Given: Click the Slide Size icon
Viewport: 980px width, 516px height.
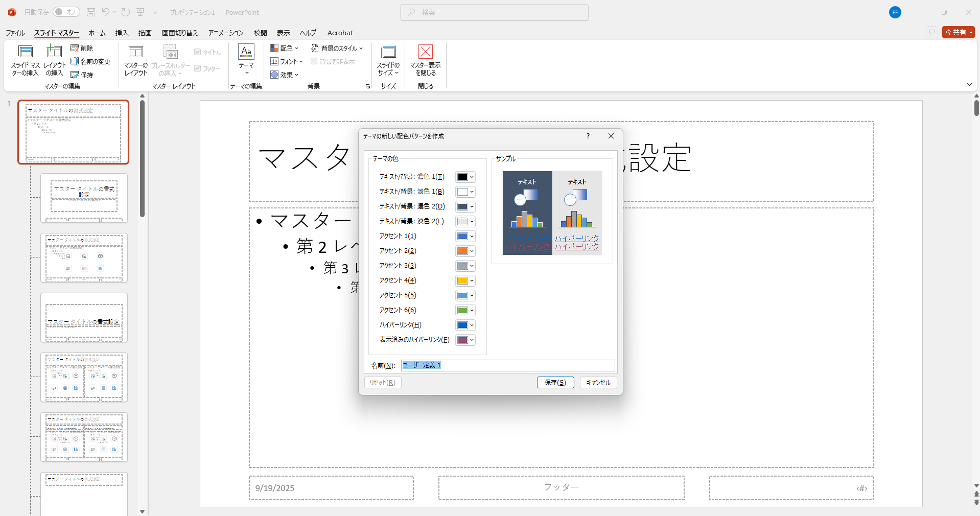Looking at the screenshot, I should [388, 52].
